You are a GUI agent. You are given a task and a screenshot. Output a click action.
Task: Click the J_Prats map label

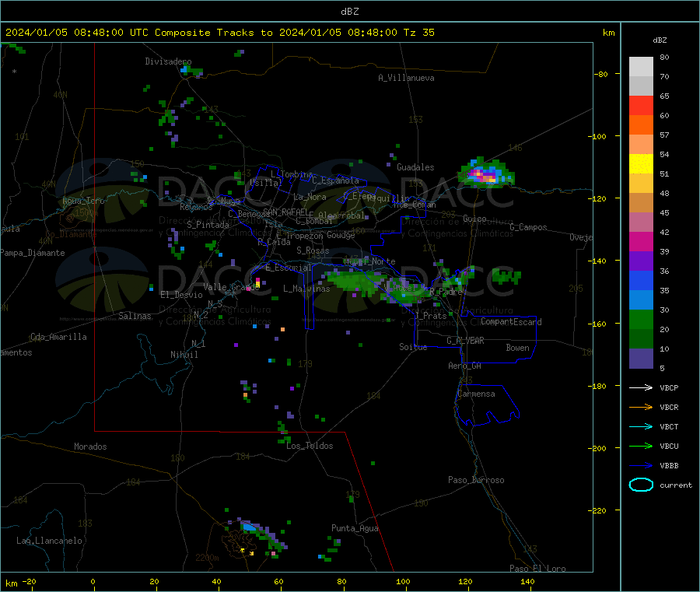430,315
